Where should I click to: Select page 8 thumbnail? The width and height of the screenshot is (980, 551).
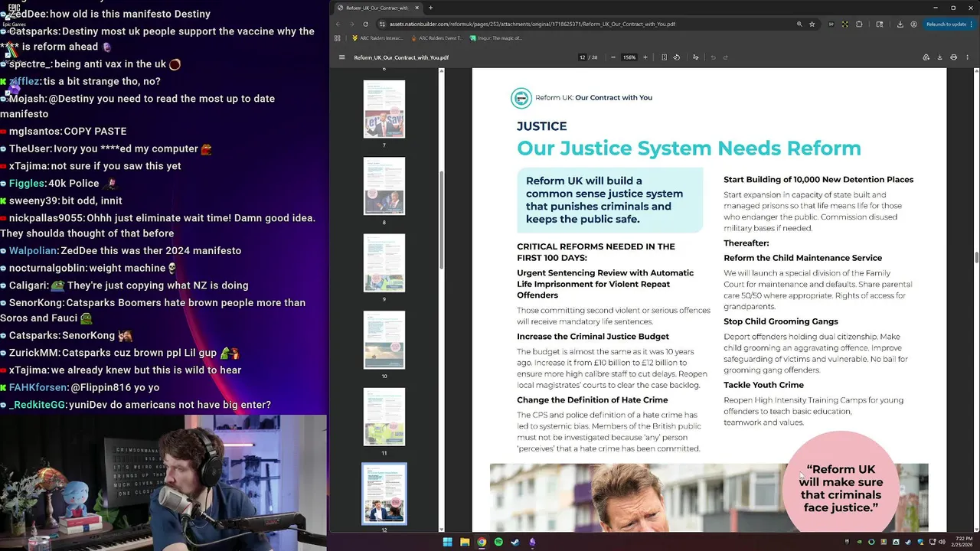[384, 186]
